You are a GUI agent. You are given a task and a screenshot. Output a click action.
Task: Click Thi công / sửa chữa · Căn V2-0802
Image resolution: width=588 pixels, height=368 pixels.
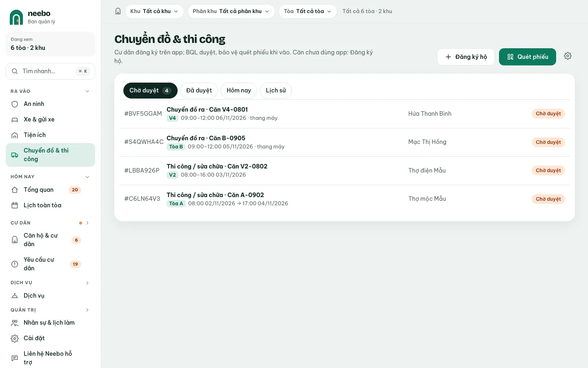[x=217, y=166]
